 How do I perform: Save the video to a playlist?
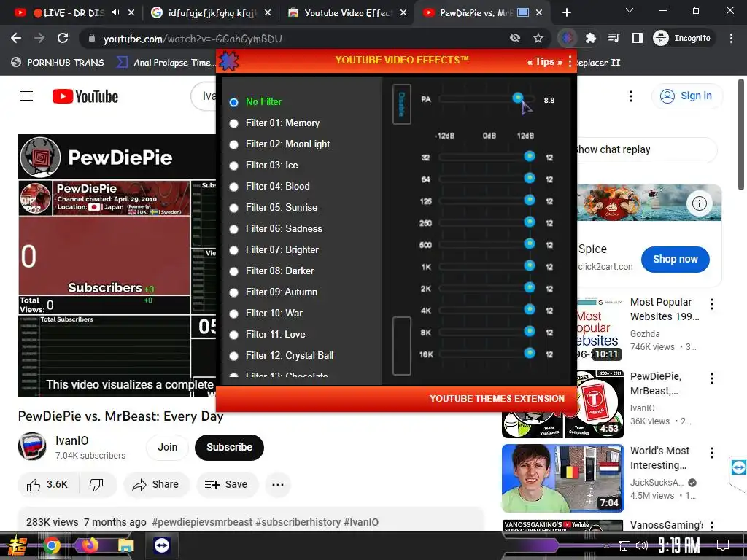(x=226, y=485)
